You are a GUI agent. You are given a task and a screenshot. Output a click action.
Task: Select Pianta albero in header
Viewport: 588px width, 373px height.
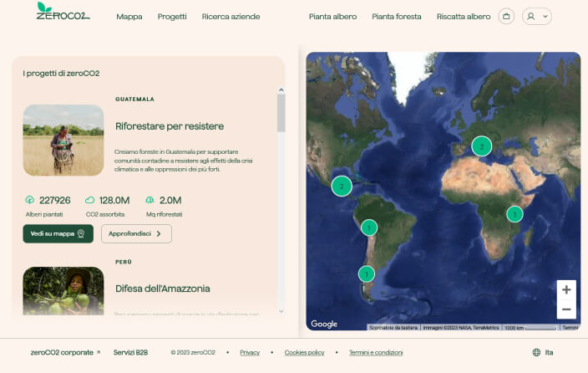tap(332, 17)
